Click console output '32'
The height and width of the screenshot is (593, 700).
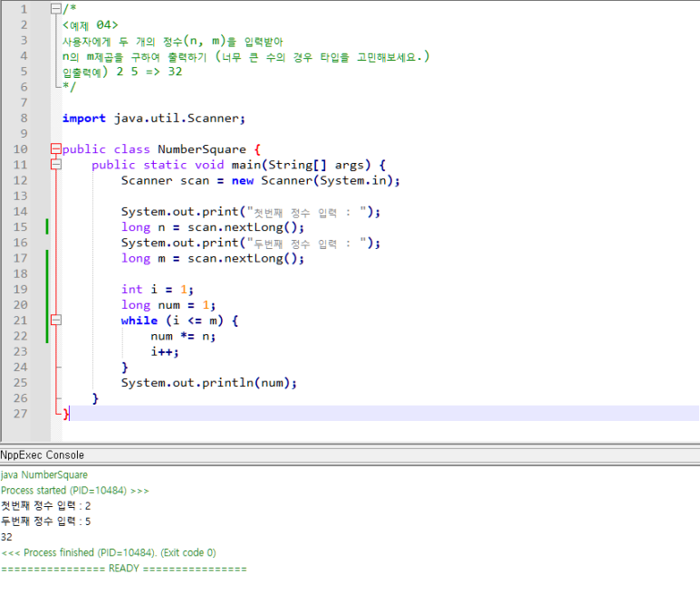[6, 537]
